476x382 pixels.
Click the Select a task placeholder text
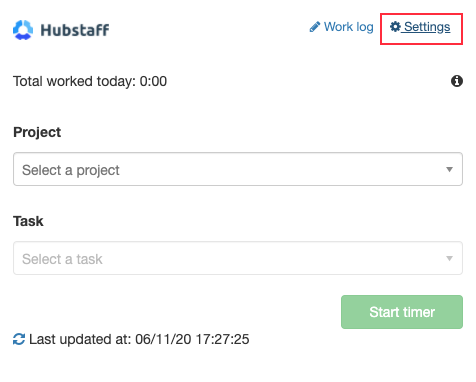62,259
